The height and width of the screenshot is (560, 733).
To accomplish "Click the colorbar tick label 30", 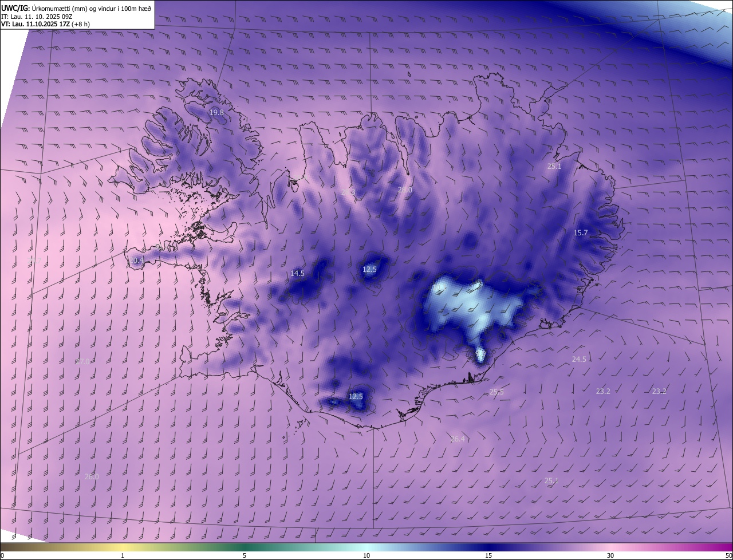I will coord(610,555).
